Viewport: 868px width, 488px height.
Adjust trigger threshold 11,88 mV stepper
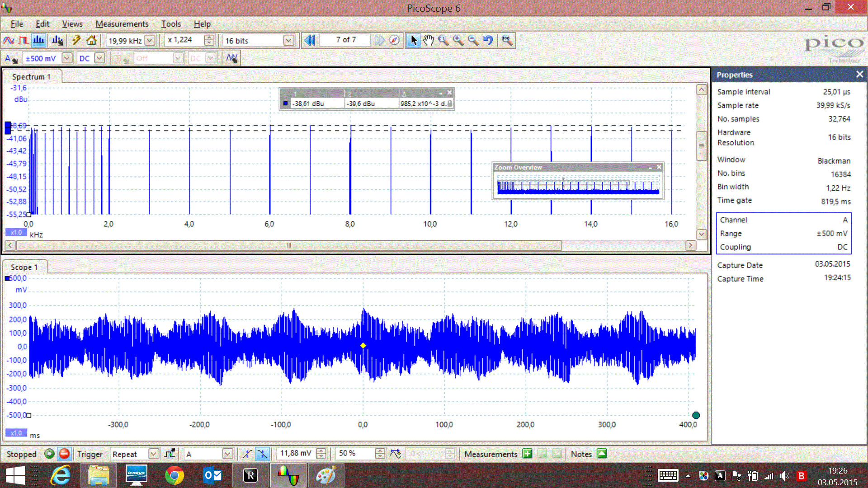321,454
